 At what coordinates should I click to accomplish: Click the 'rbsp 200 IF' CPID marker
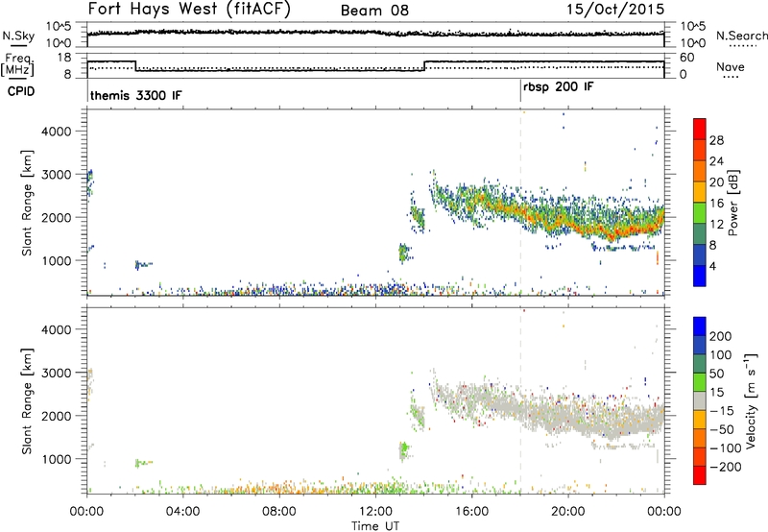[x=559, y=87]
